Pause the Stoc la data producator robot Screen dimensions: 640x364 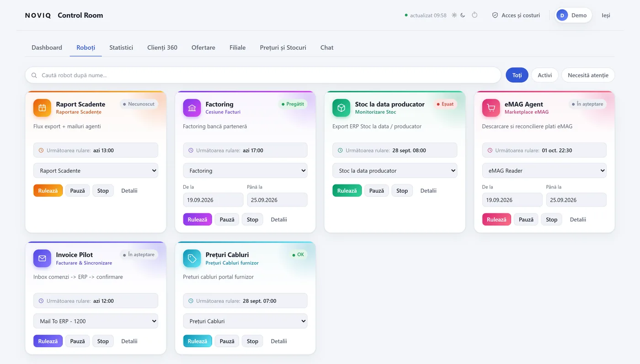pos(377,190)
